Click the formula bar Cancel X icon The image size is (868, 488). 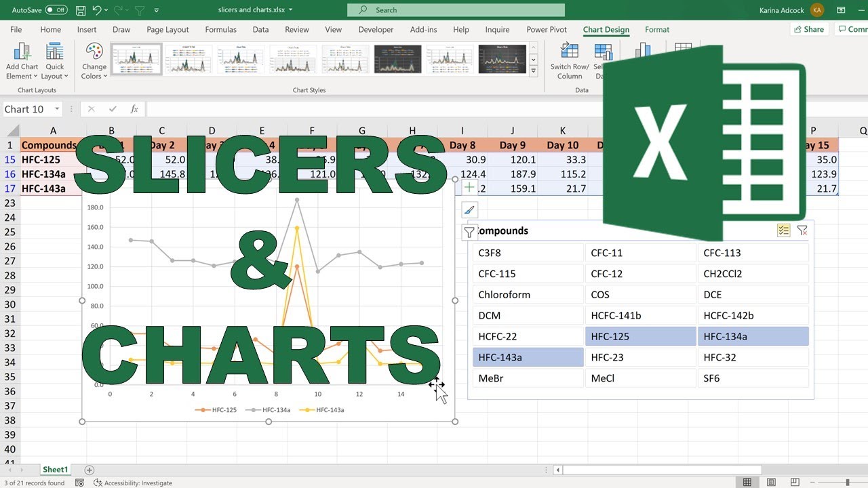pyautogui.click(x=92, y=109)
